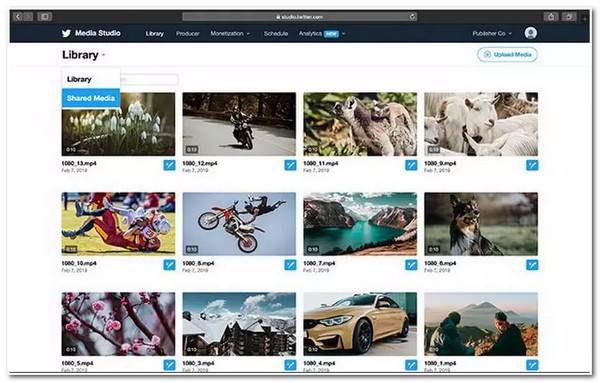Click the blue tweet icon for 1080_9.mp4
600x383 pixels.
coord(532,165)
